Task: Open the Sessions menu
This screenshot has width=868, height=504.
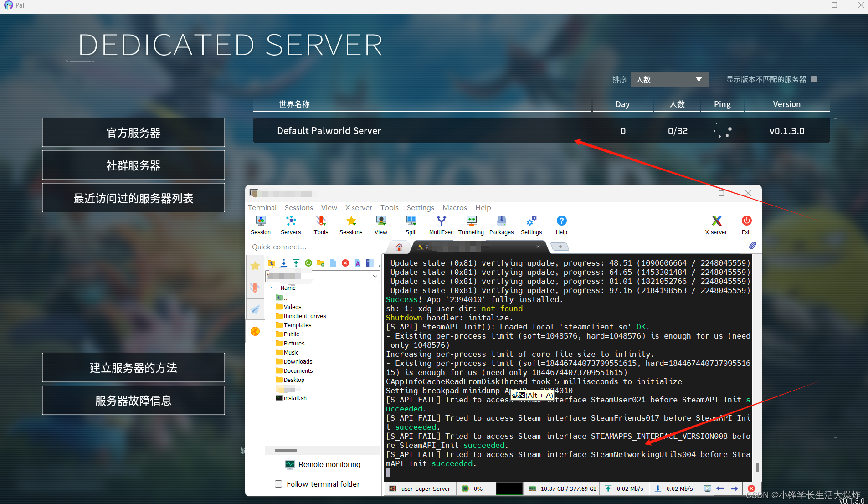Action: [x=299, y=207]
